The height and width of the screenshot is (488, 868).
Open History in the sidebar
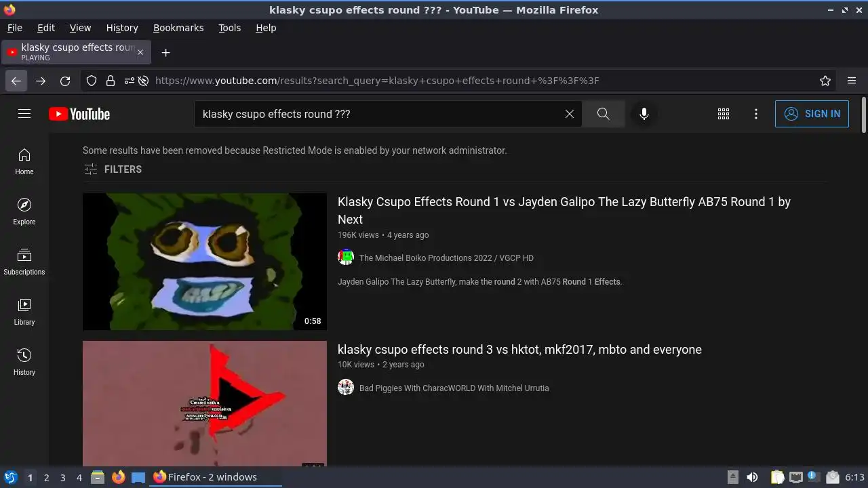(x=24, y=362)
